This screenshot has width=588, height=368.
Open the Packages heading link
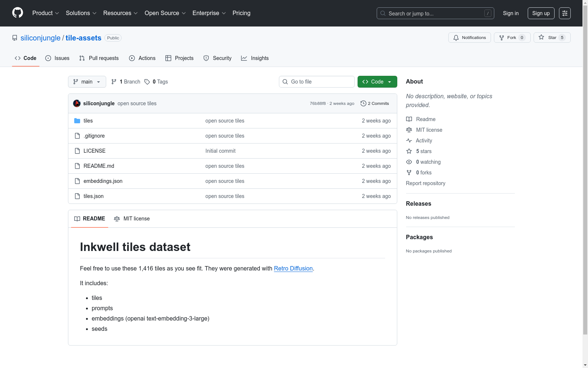coord(419,237)
